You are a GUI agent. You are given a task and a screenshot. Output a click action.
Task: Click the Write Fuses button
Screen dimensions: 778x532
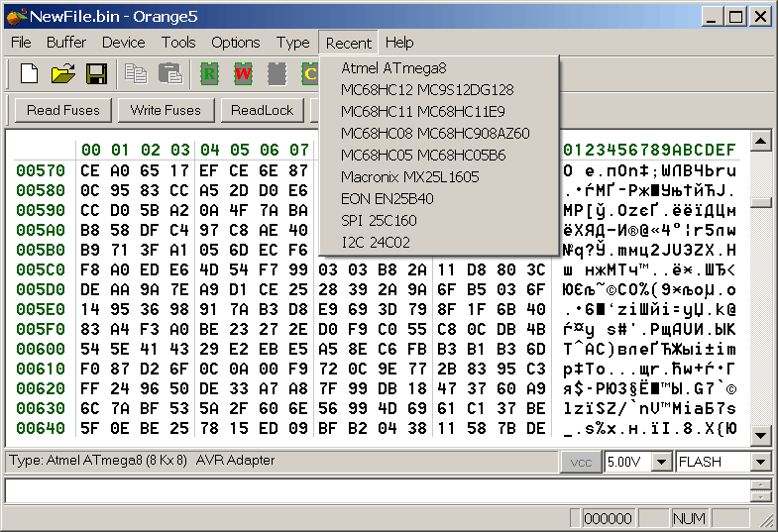click(166, 110)
